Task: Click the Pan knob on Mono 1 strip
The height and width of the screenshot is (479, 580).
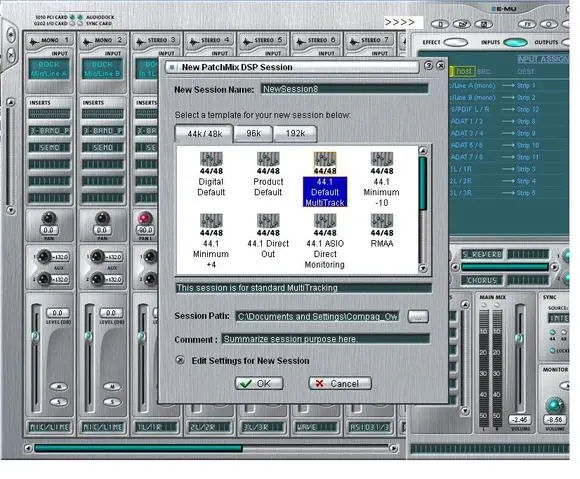Action: click(x=48, y=218)
